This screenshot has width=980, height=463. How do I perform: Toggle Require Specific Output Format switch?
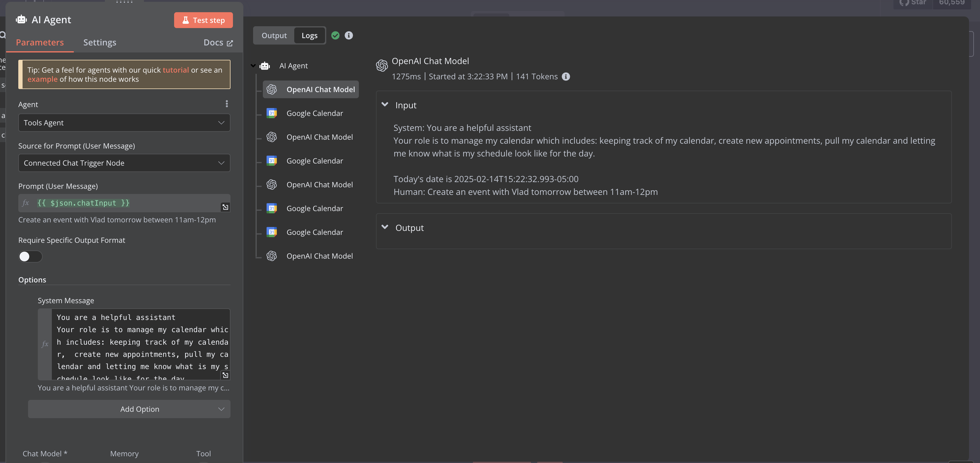[30, 257]
